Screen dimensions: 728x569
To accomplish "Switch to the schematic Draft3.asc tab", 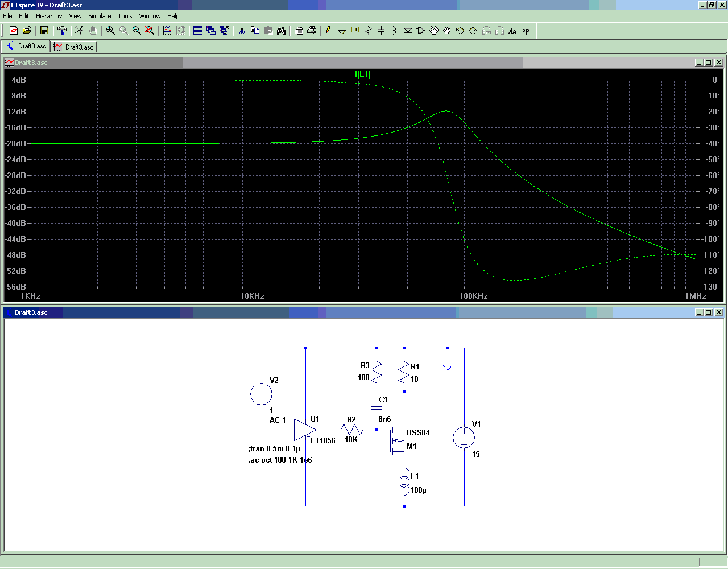I will (x=26, y=46).
